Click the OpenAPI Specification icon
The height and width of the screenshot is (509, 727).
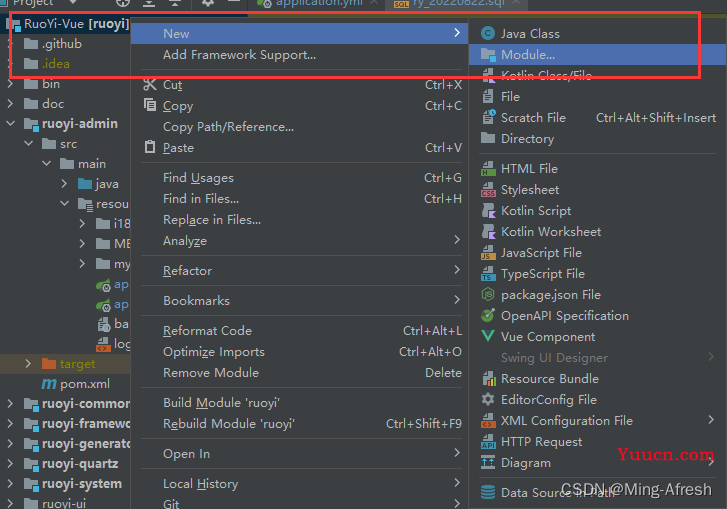tap(488, 316)
